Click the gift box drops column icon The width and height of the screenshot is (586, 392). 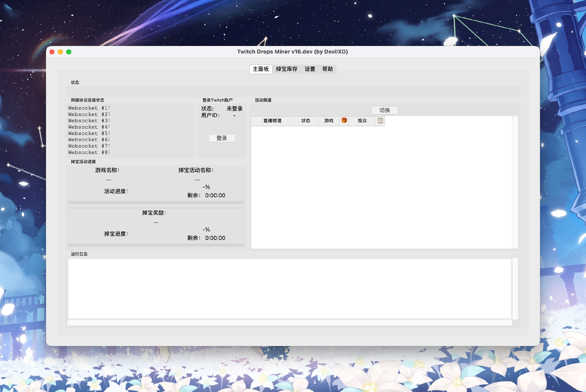[344, 121]
